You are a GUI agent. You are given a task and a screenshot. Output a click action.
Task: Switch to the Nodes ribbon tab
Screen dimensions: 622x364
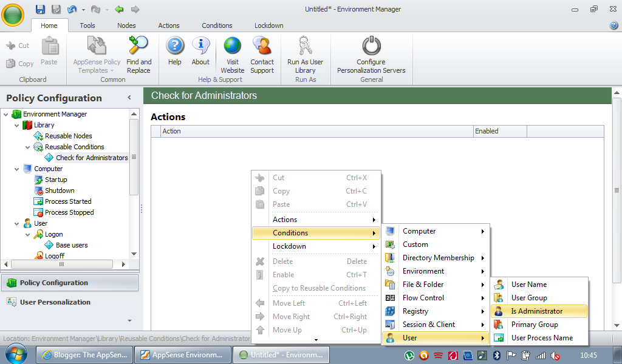click(x=126, y=25)
